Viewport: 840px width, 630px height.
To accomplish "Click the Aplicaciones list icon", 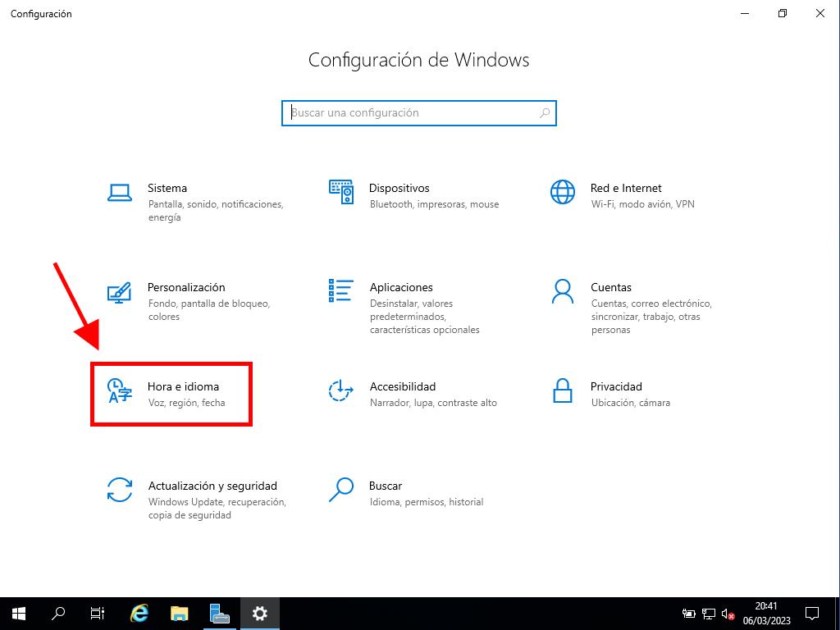I will (340, 290).
